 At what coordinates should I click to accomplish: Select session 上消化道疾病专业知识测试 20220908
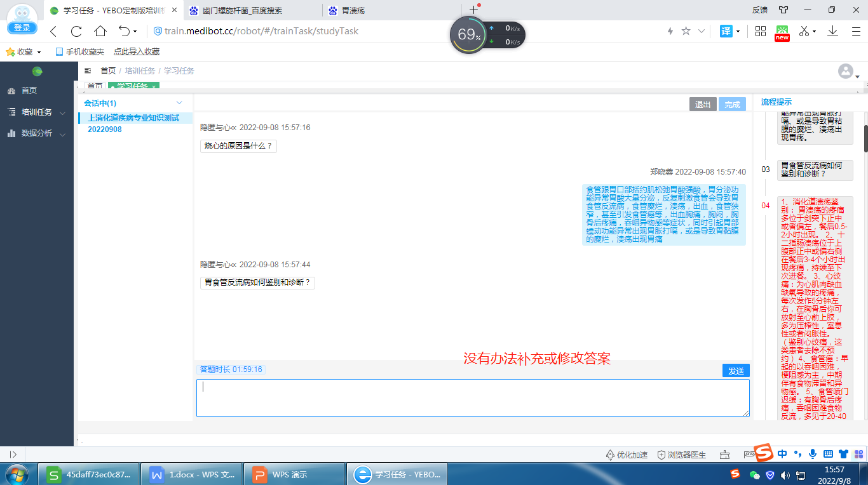pos(135,124)
